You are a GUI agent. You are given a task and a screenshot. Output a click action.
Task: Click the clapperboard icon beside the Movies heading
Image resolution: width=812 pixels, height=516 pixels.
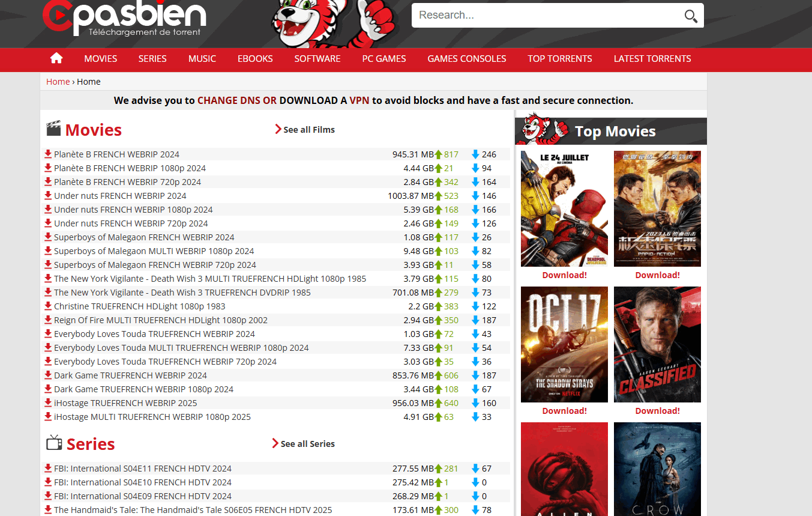pyautogui.click(x=54, y=129)
